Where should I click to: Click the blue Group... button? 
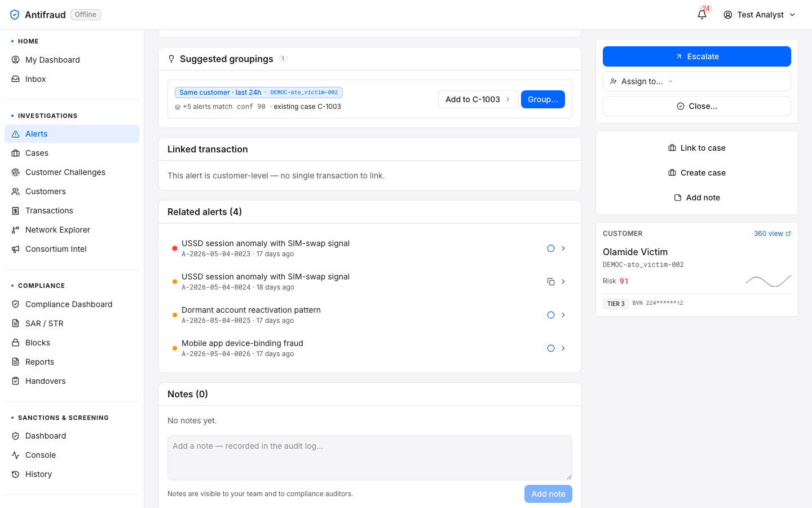click(x=543, y=99)
